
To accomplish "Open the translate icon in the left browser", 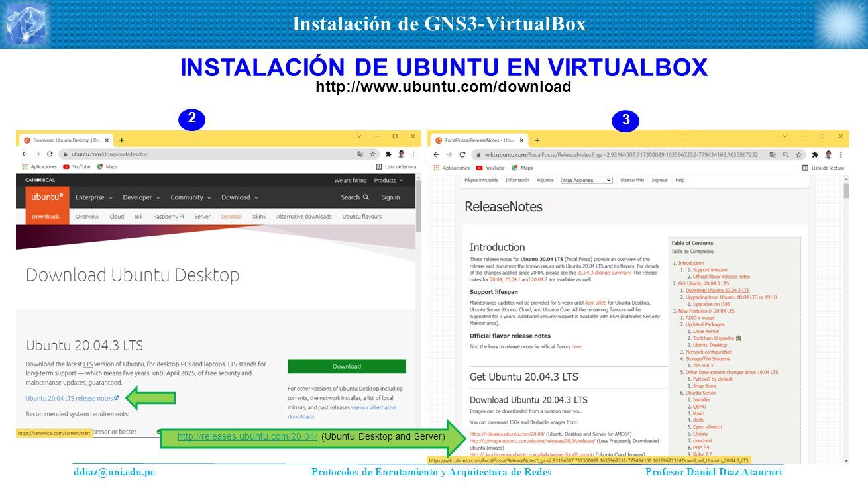I will pyautogui.click(x=360, y=154).
